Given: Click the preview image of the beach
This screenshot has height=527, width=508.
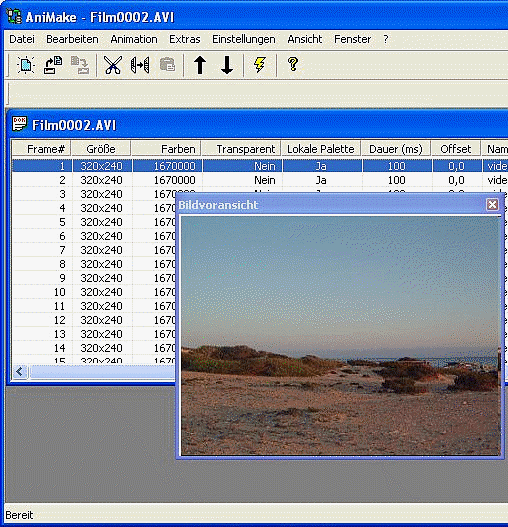Looking at the screenshot, I should [341, 336].
